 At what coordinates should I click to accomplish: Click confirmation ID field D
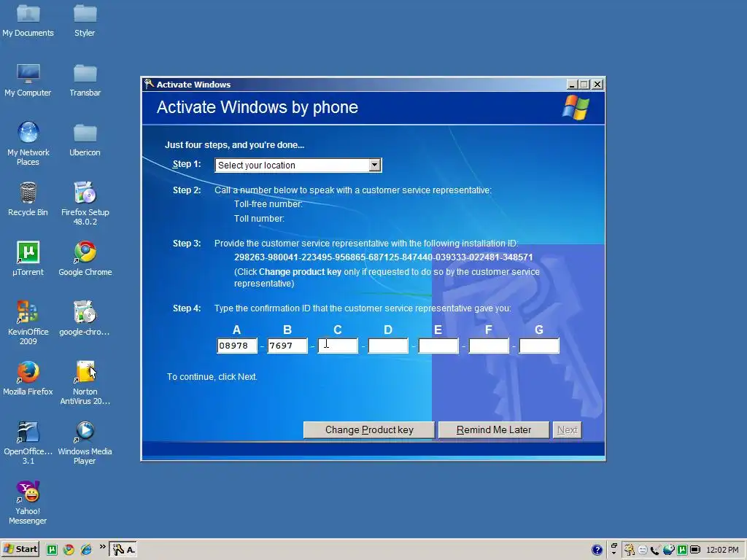coord(388,345)
